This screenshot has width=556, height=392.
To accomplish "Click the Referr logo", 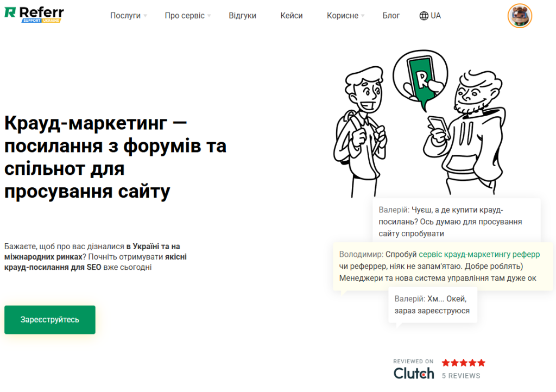I will [34, 14].
